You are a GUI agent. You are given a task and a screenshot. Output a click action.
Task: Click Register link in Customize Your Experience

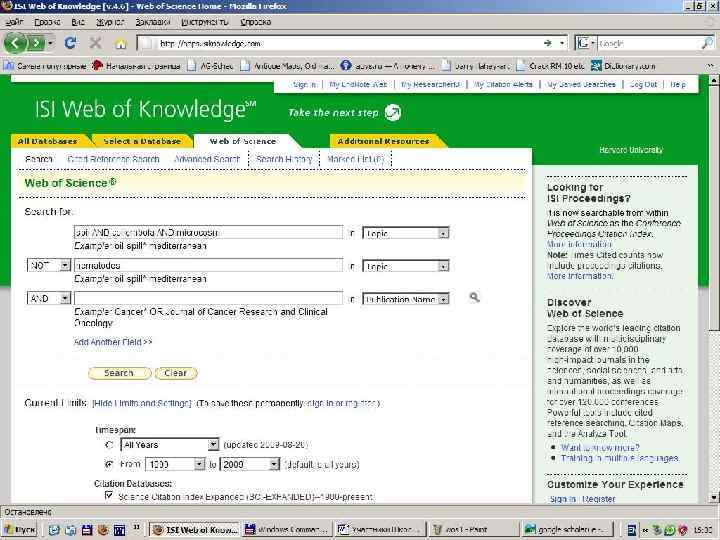598,499
